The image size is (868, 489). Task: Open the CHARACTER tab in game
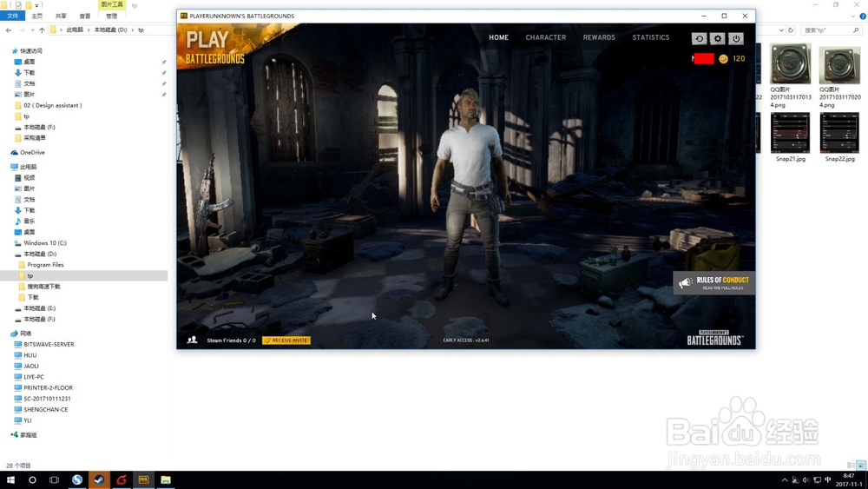(x=546, y=37)
